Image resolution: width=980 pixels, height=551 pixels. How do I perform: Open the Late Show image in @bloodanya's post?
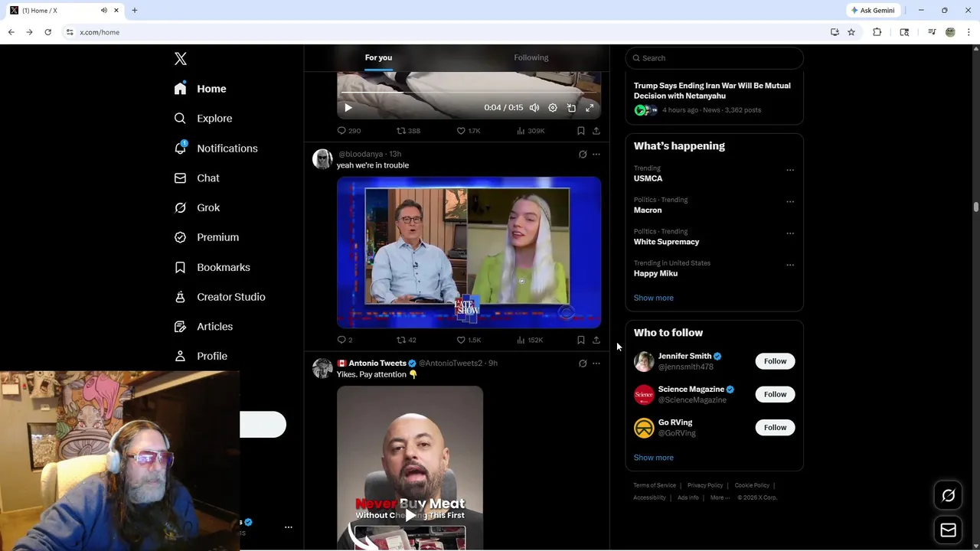(x=469, y=253)
